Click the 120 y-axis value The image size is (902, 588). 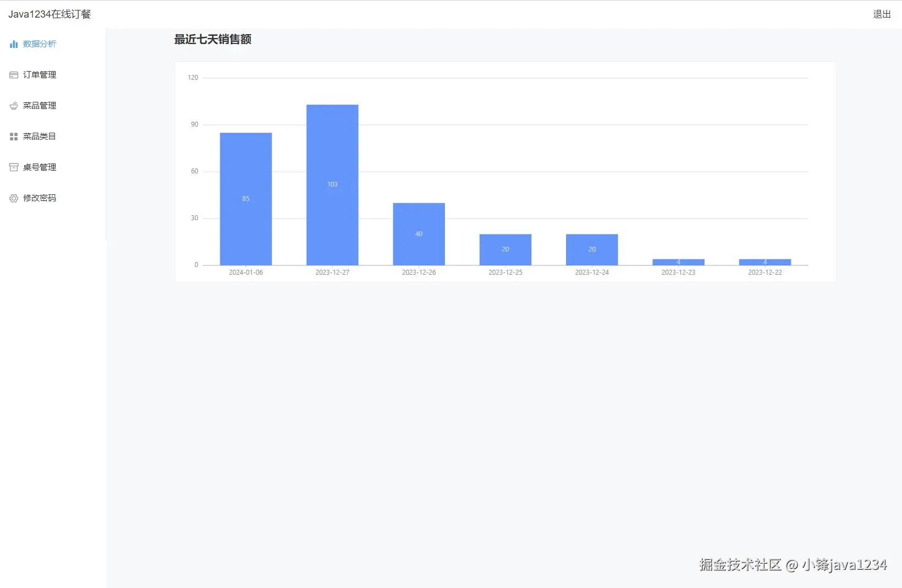[x=193, y=78]
